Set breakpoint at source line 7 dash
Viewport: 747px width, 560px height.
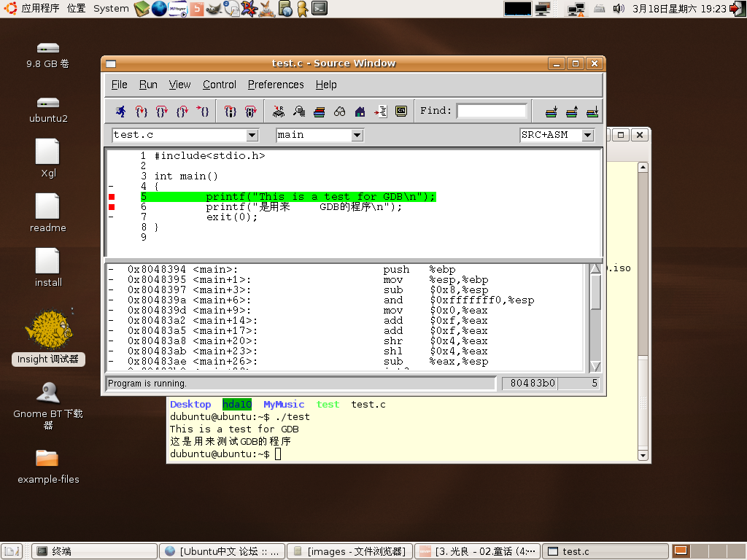(x=111, y=217)
